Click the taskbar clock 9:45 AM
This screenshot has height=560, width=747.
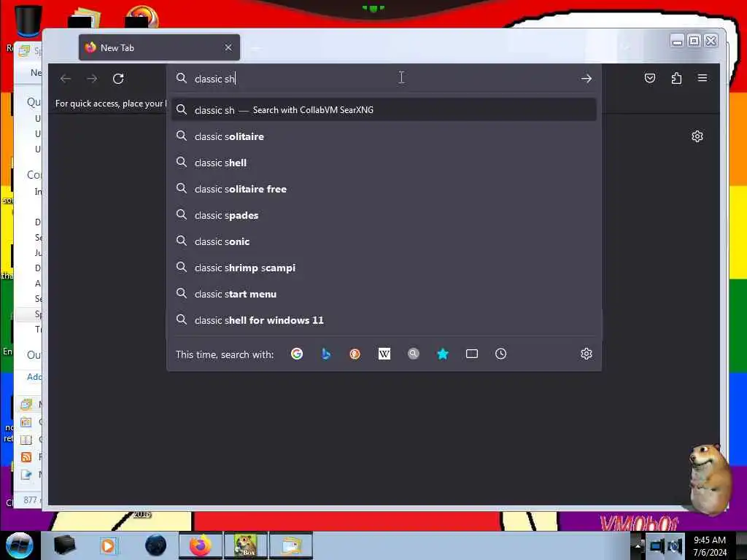[710, 545]
